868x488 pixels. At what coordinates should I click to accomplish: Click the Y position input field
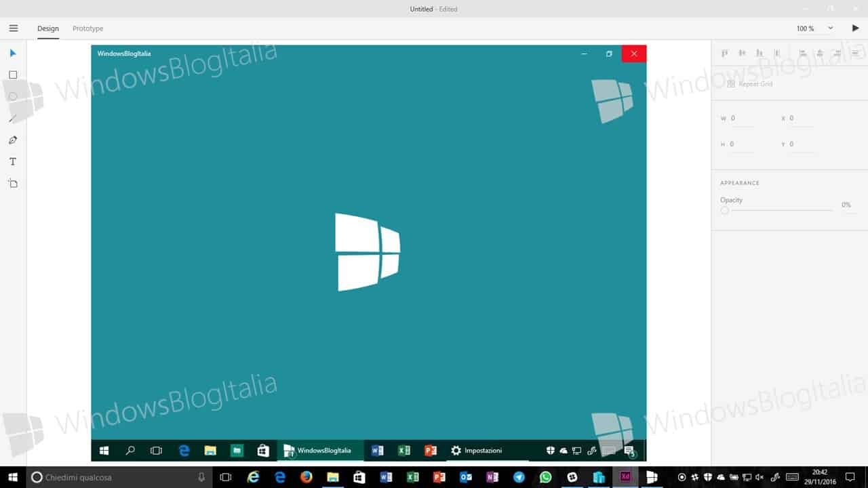[803, 144]
